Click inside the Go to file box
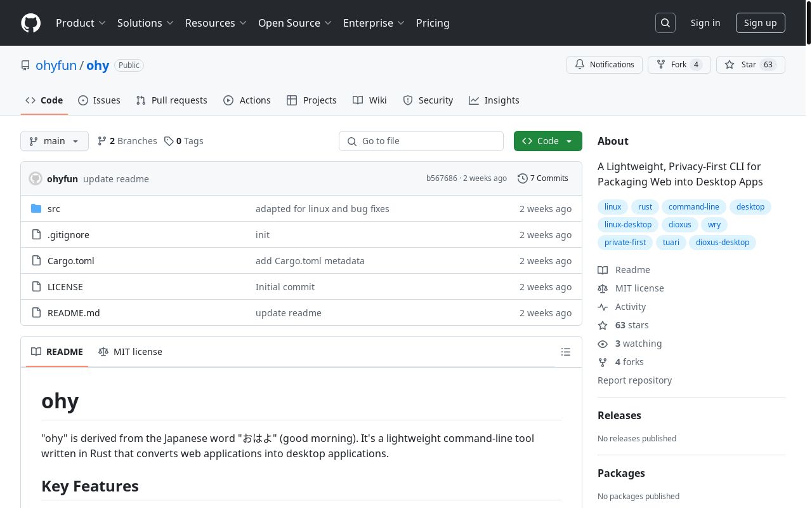812x508 pixels. (x=421, y=141)
